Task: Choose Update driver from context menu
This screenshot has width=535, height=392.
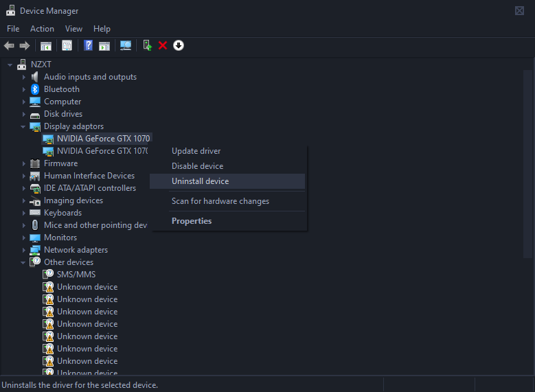Action: point(227,151)
